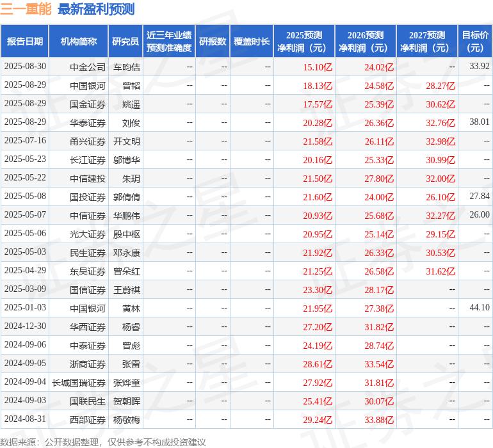Click target price 27.84

point(480,196)
